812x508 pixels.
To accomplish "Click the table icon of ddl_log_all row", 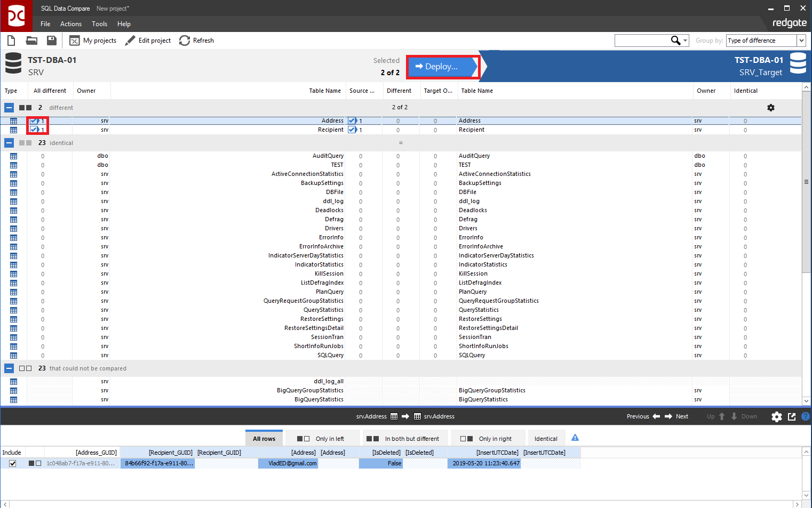I will click(13, 382).
